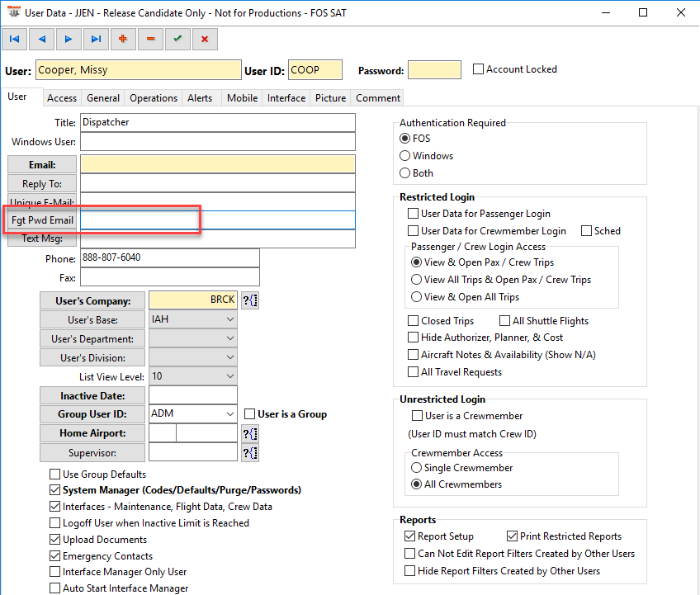This screenshot has width=700, height=595.
Task: Open the User's Company lookup icon
Action: pyautogui.click(x=250, y=300)
